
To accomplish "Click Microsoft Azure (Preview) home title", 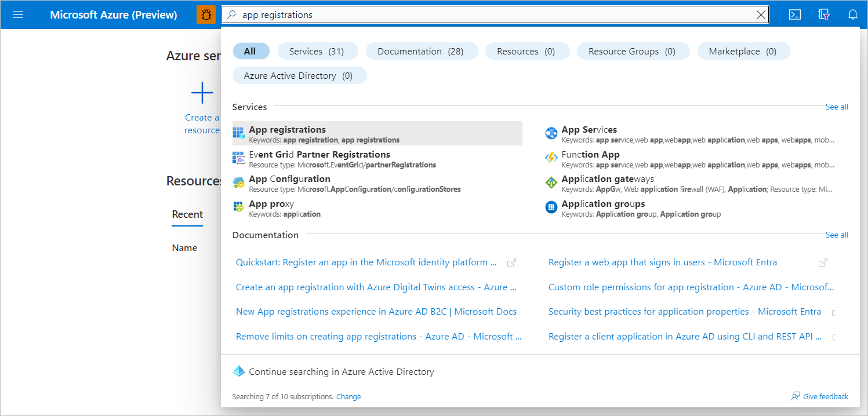I will [114, 14].
